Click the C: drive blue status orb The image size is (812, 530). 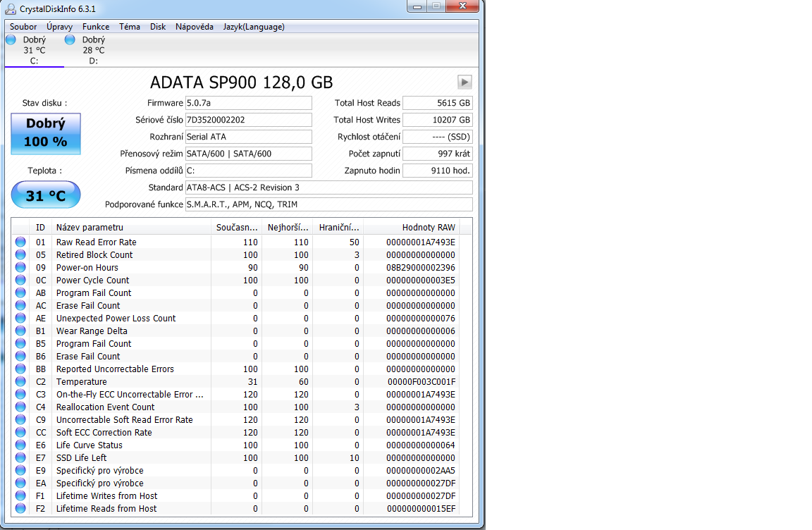pyautogui.click(x=11, y=40)
